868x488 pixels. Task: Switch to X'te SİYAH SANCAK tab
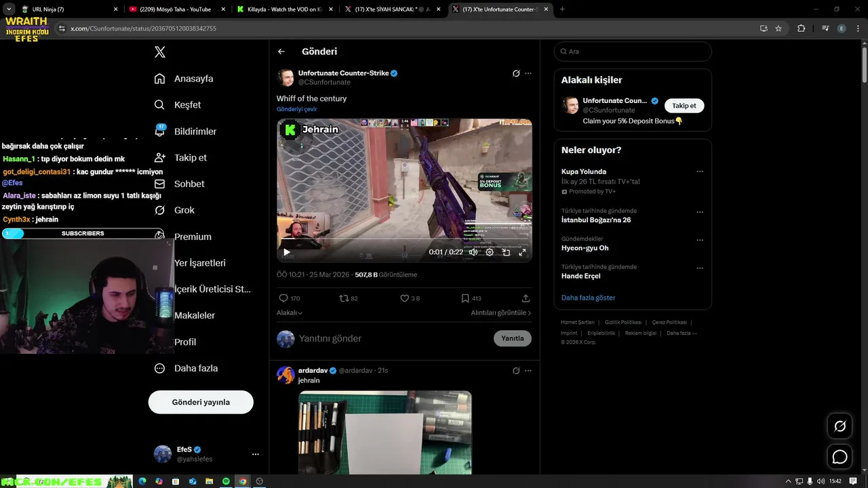point(392,9)
